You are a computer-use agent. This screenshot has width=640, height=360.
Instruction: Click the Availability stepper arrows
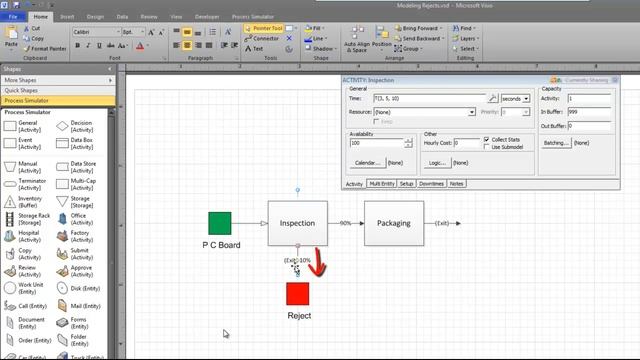[408, 143]
